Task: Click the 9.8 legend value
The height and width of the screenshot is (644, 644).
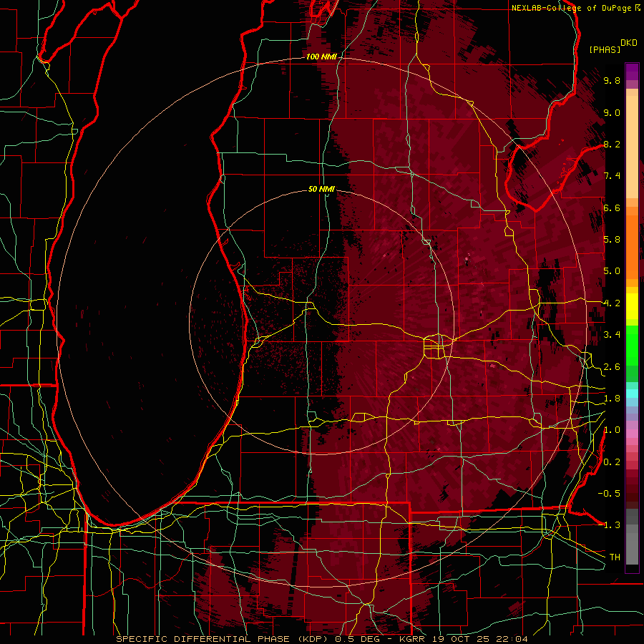Action: coord(612,80)
